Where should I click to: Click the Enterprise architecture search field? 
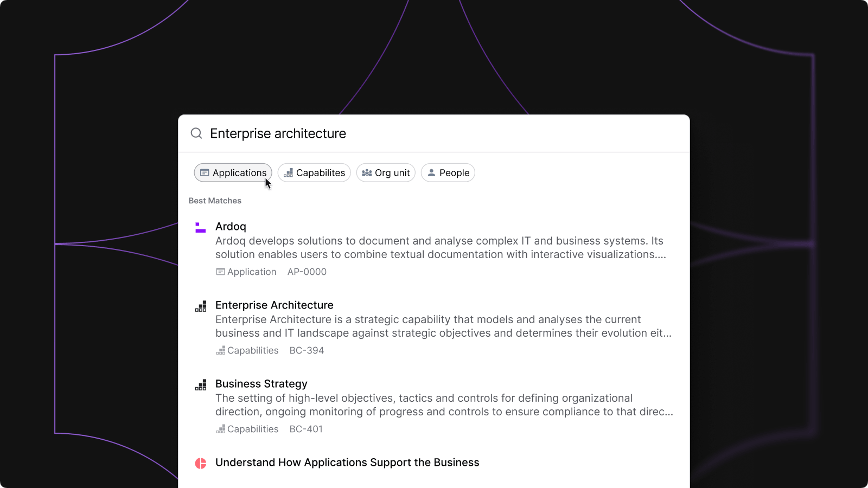(434, 133)
